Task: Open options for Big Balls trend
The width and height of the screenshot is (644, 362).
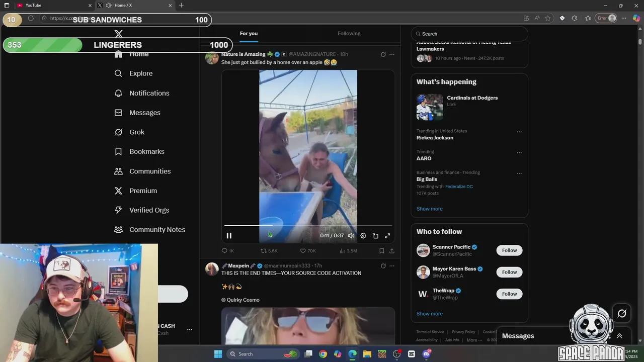Action: [519, 173]
